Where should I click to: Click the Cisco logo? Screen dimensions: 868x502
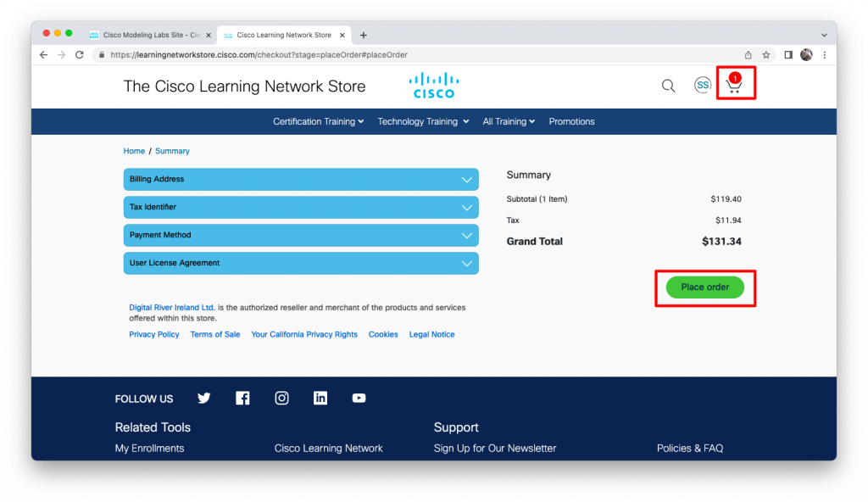[434, 85]
